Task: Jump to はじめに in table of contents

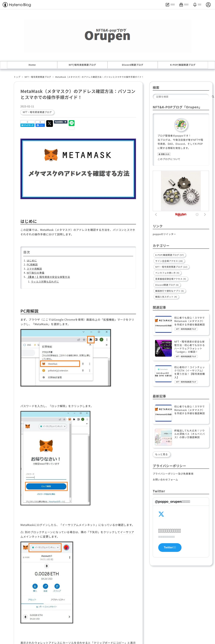Action: [x=31, y=260]
